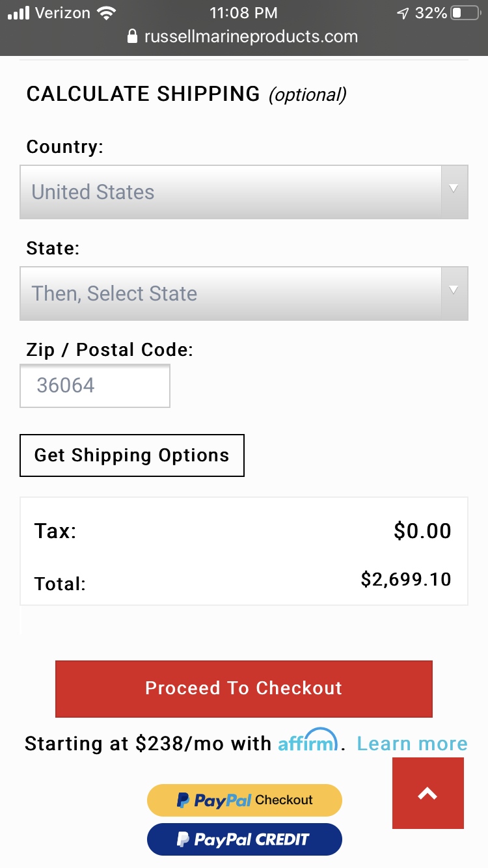488x868 pixels.
Task: Open the Affirm Learn more link
Action: [412, 744]
